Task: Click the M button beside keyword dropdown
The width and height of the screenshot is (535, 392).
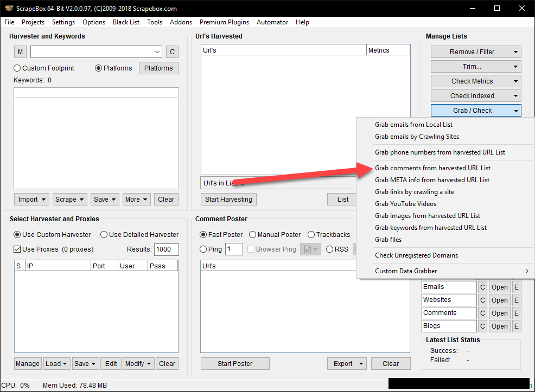Action: (x=20, y=52)
